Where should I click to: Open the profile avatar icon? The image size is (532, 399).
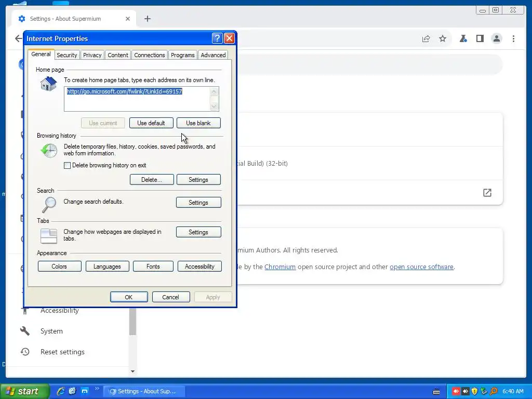pos(496,38)
